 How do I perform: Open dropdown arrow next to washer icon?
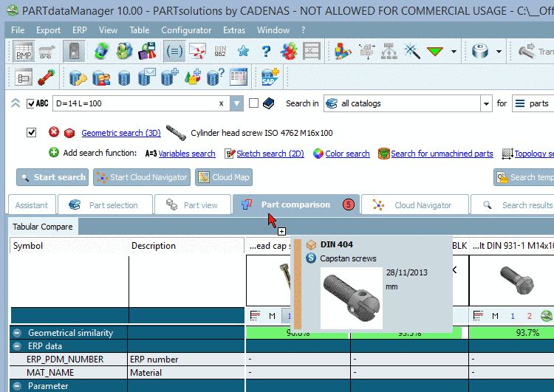[499, 52]
